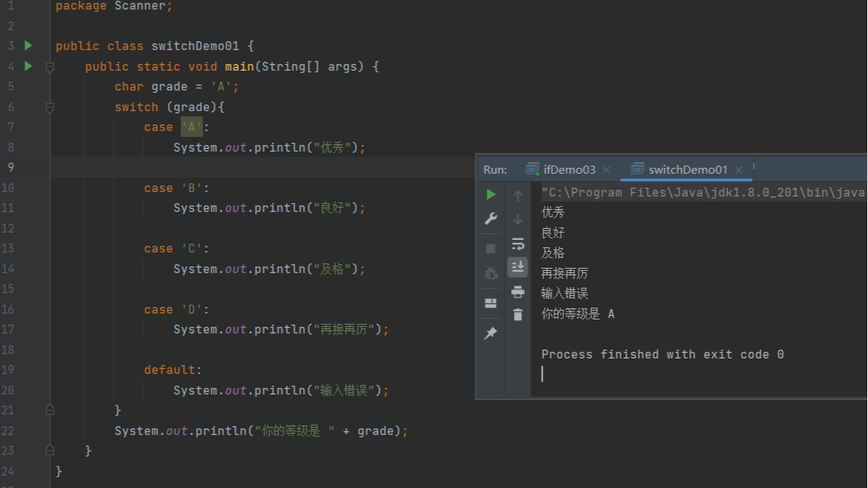Toggle scroll to end of console
The height and width of the screenshot is (488, 868).
(x=518, y=266)
